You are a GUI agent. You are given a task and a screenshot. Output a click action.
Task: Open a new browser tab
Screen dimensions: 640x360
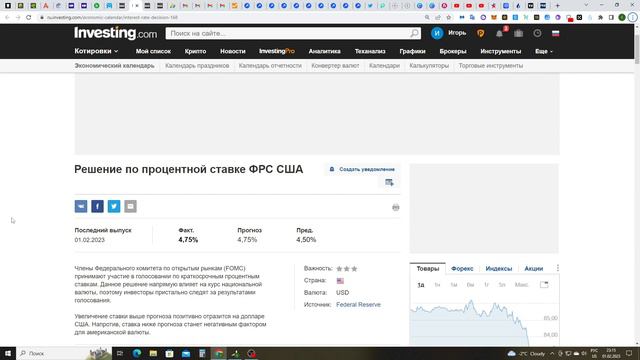pyautogui.click(x=558, y=5)
